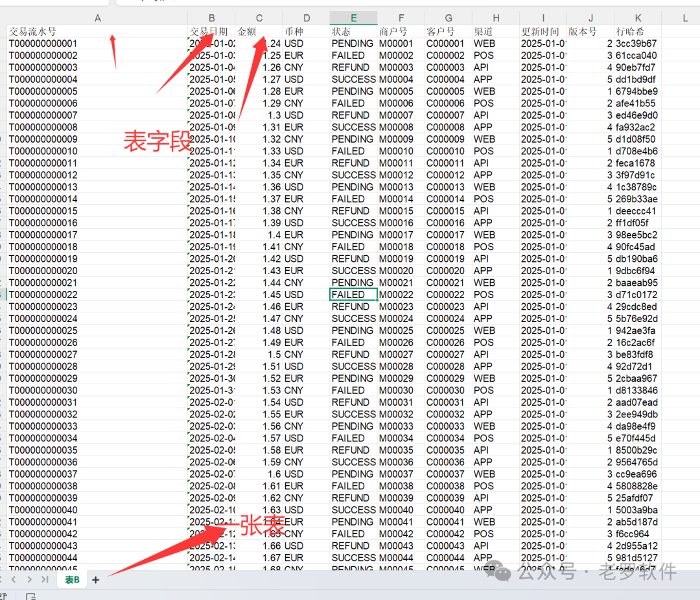The height and width of the screenshot is (600, 700).
Task: Select merchant cell M00001
Action: tap(401, 43)
